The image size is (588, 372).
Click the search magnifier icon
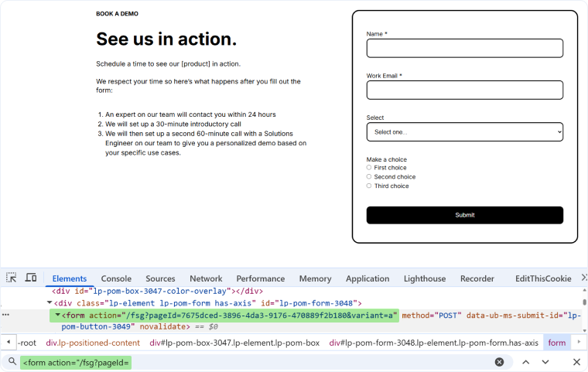12,361
